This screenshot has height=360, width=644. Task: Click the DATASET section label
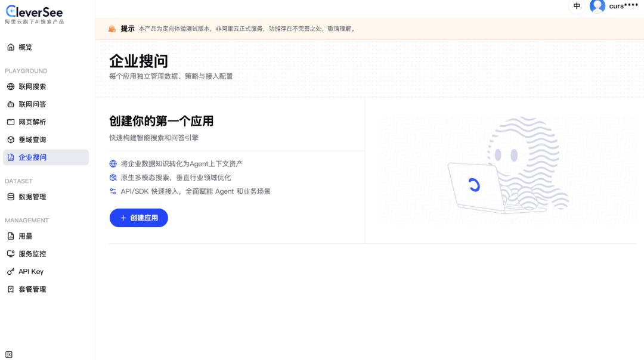18,181
